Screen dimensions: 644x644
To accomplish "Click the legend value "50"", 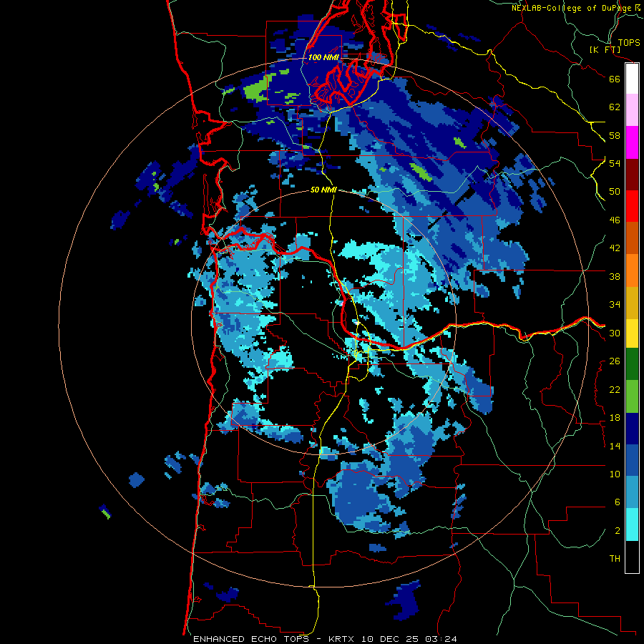I will [615, 192].
